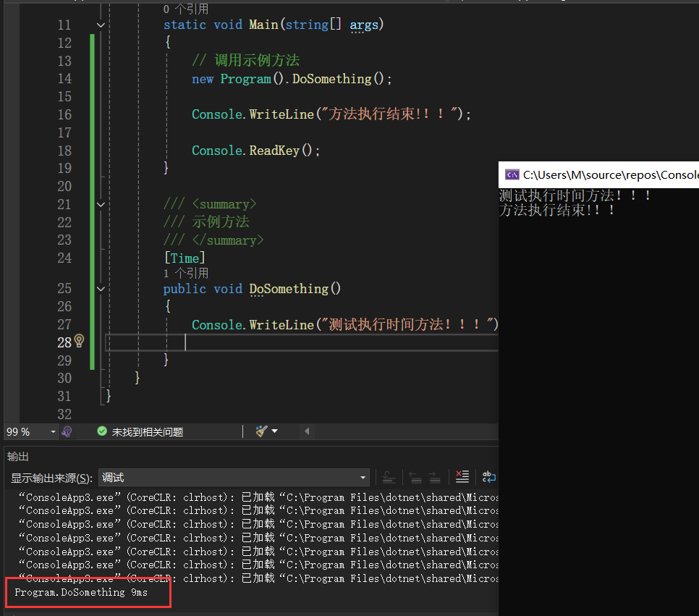Toggle word wrap in output panel
699x616 pixels.
[x=489, y=477]
